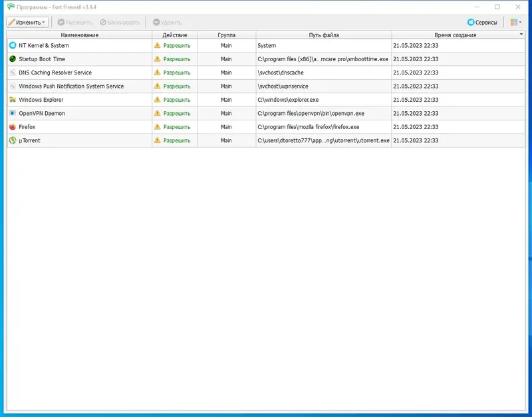
Task: Click the \svchost\dnscache path cell
Action: (324, 72)
